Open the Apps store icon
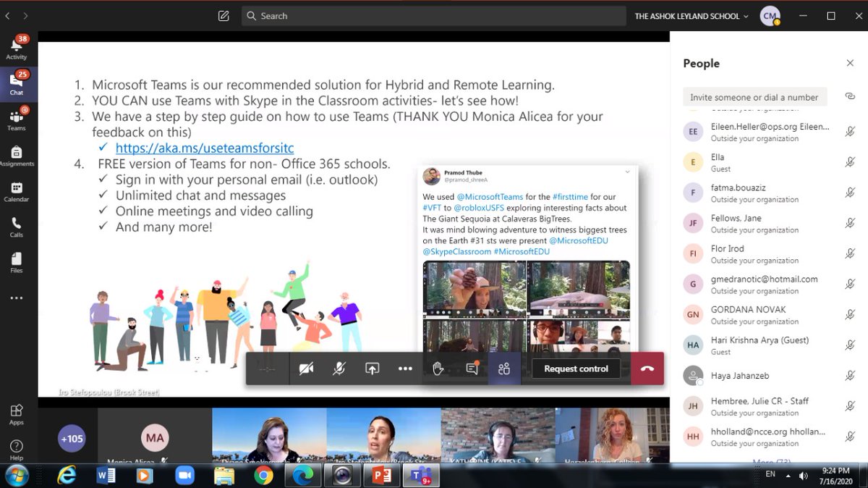The width and height of the screenshot is (868, 488). pos(17,414)
